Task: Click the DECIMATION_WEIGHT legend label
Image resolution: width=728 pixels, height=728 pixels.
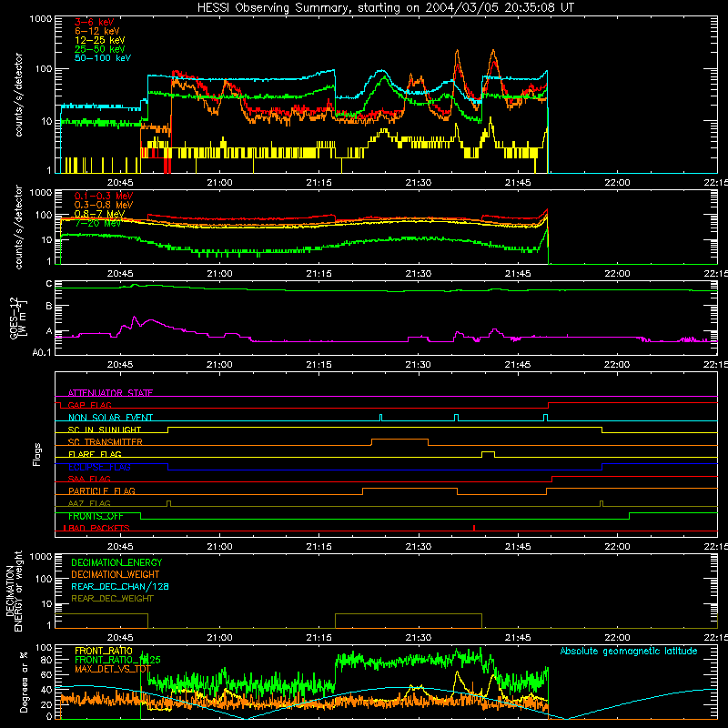Action: pos(116,574)
